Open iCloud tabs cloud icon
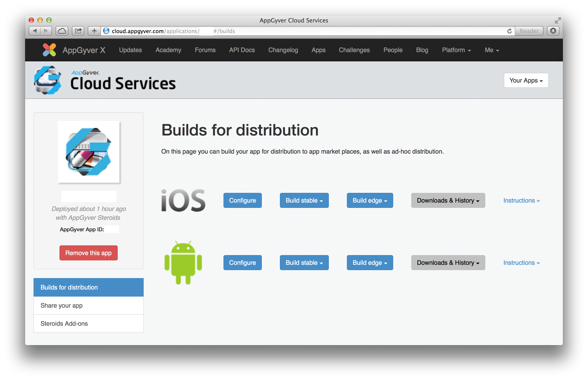The width and height of the screenshot is (588, 380). point(62,31)
